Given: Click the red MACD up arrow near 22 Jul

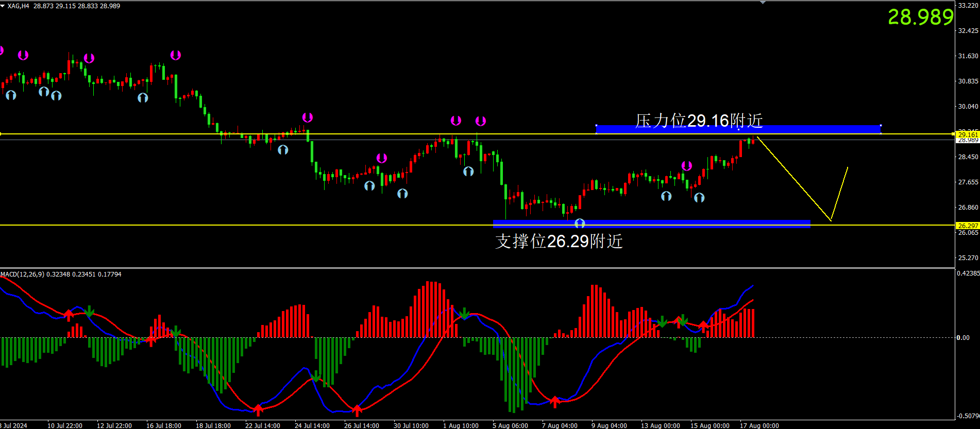Looking at the screenshot, I should click(x=258, y=409).
